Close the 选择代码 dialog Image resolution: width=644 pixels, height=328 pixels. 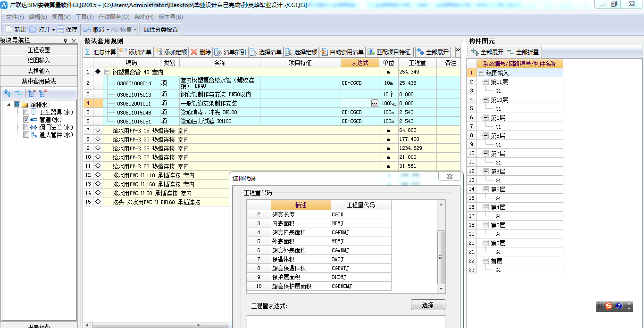click(449, 176)
